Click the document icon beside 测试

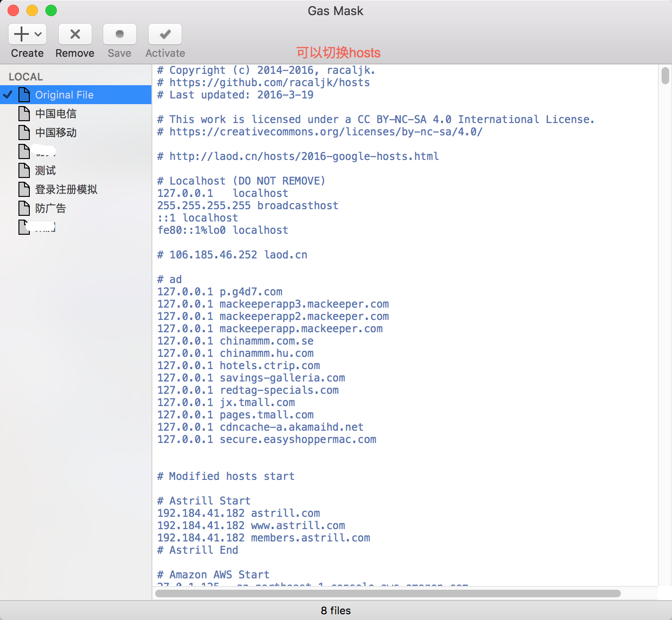24,170
